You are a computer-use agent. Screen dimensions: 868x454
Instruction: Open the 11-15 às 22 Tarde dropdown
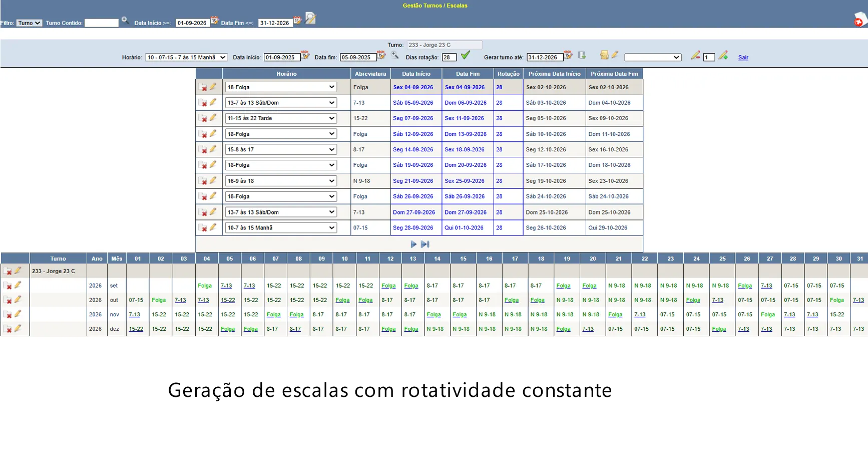(281, 118)
